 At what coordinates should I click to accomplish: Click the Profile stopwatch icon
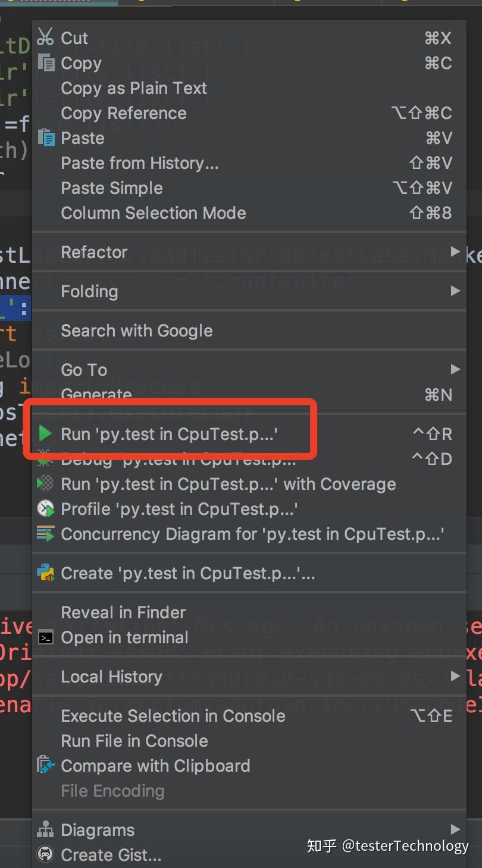point(45,508)
